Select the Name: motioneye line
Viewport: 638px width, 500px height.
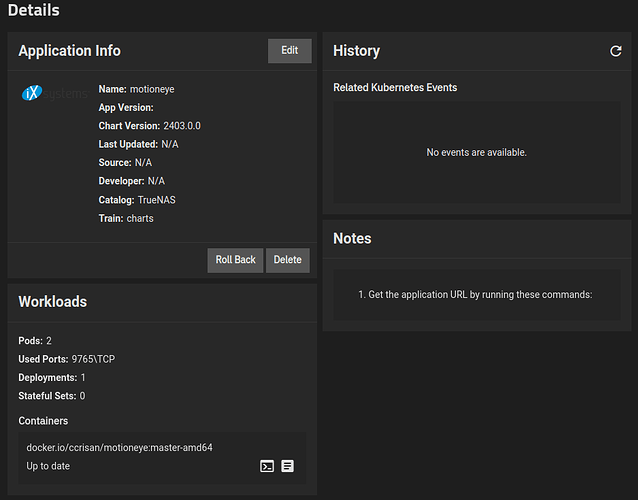tap(136, 89)
